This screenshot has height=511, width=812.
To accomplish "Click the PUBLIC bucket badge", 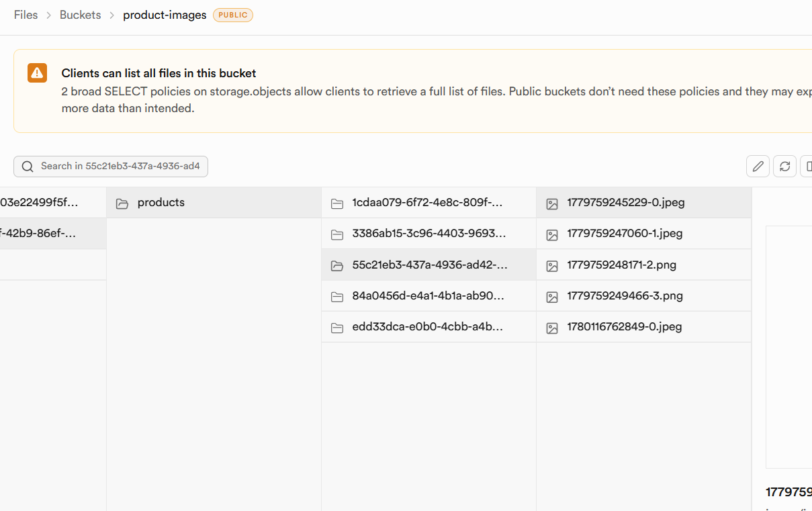I will tap(233, 15).
